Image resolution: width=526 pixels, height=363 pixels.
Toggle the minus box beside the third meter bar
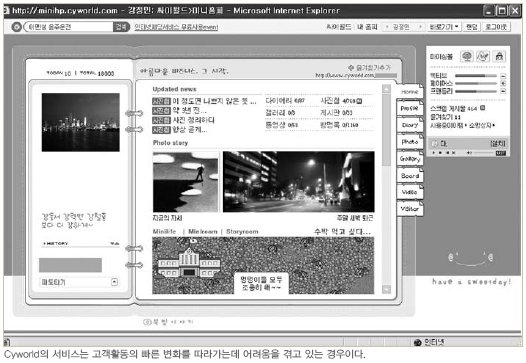503,91
